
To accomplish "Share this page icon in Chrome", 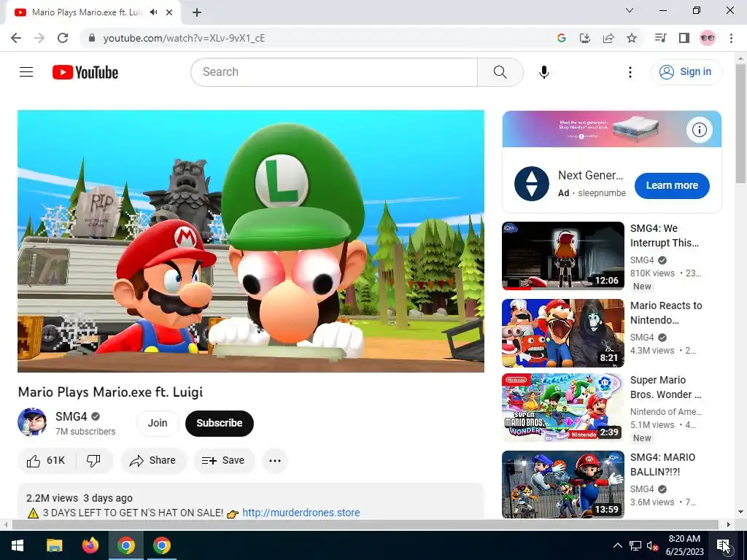I will (x=608, y=38).
